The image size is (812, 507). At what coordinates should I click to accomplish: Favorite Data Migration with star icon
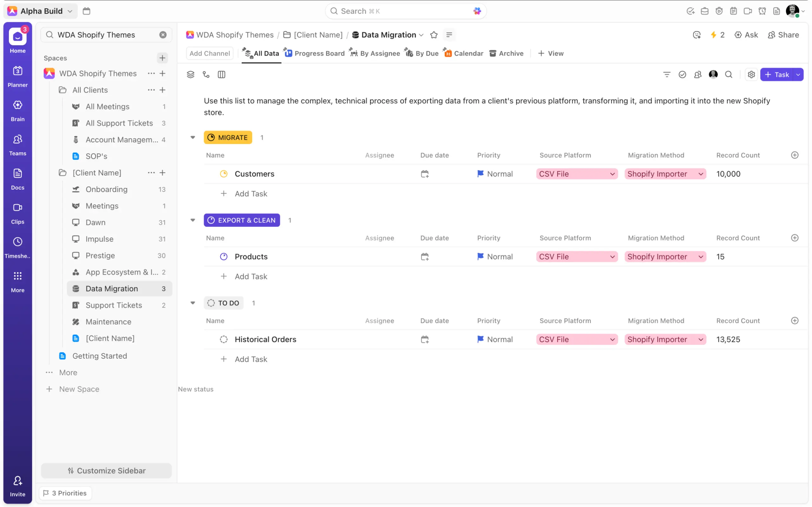coord(434,35)
